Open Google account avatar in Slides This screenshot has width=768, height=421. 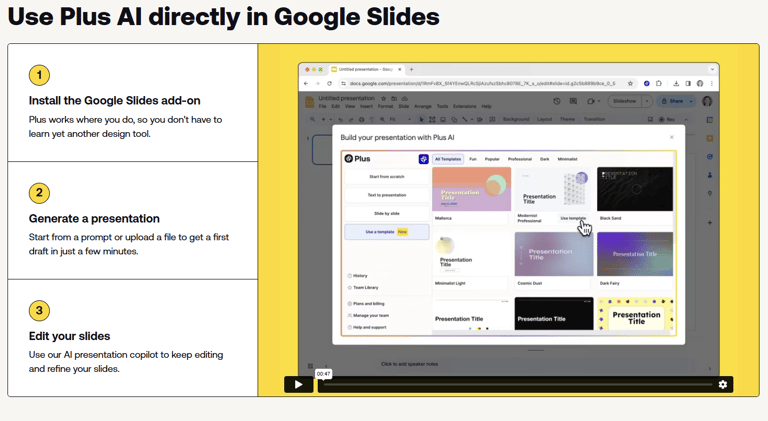(x=707, y=101)
